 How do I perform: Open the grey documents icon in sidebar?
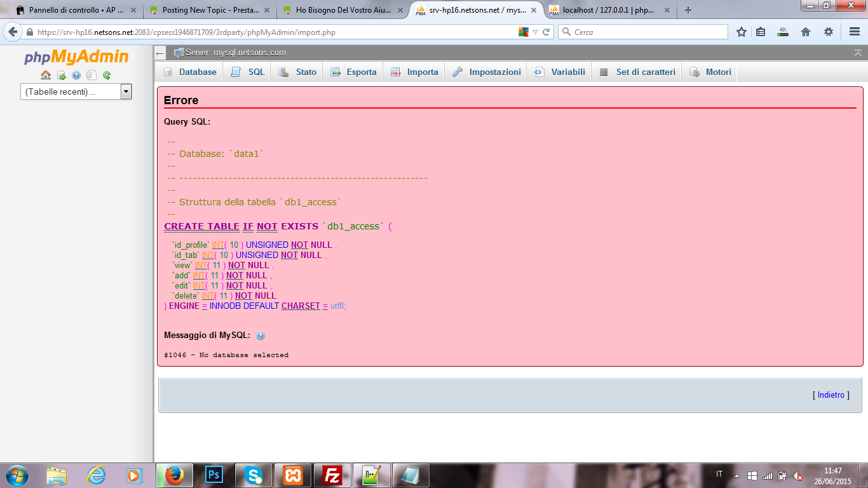tap(92, 75)
